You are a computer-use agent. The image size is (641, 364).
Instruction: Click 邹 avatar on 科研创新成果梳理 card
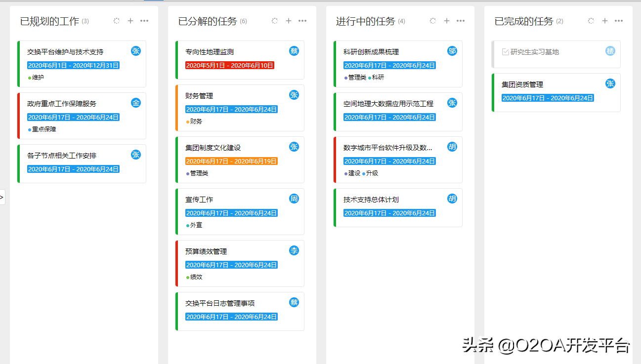452,51
